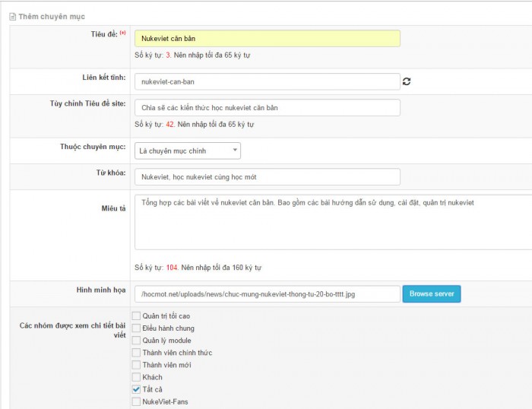The height and width of the screenshot is (409, 532).
Task: Select the Thành viên chính thức checkbox
Action: 136,353
